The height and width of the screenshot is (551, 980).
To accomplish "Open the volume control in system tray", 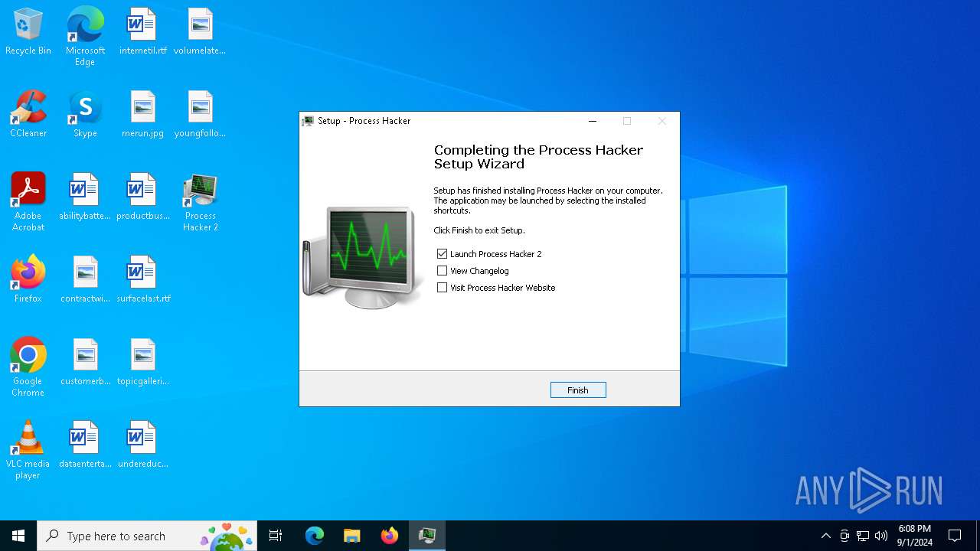I will click(881, 536).
